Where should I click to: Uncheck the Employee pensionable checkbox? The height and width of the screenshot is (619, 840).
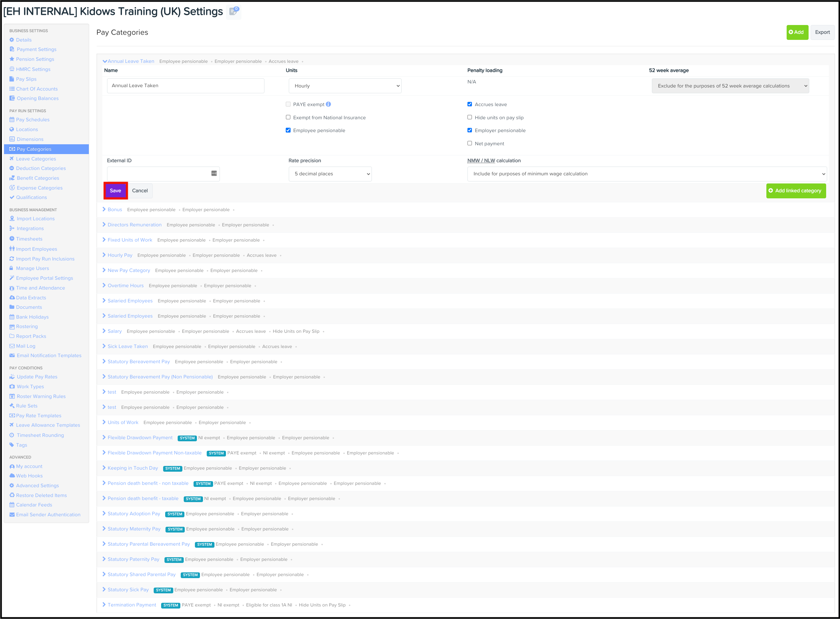click(x=288, y=130)
